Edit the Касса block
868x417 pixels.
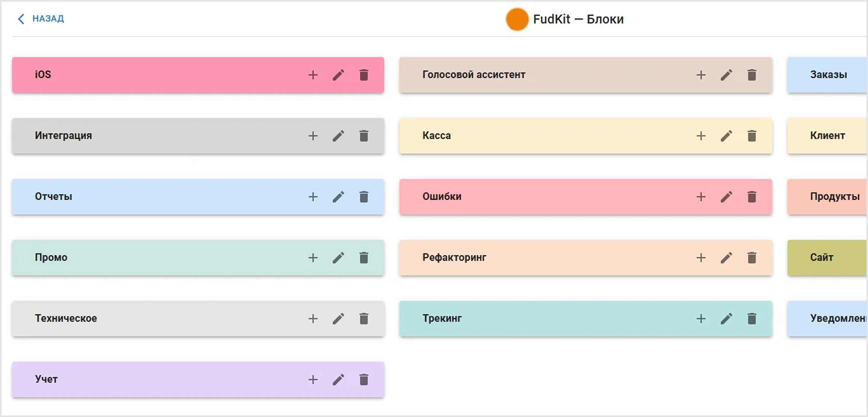(x=726, y=136)
